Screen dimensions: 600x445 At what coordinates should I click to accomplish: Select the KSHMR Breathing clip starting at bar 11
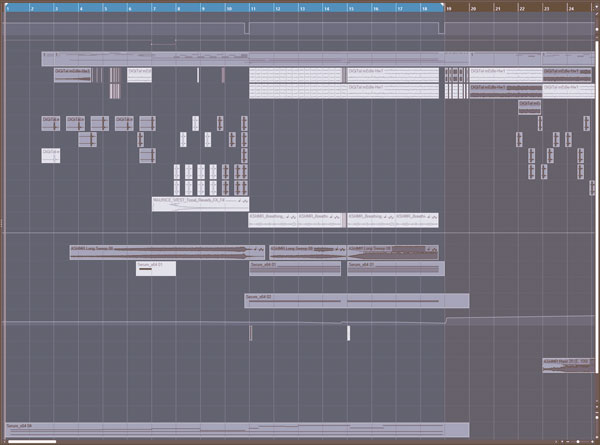273,220
